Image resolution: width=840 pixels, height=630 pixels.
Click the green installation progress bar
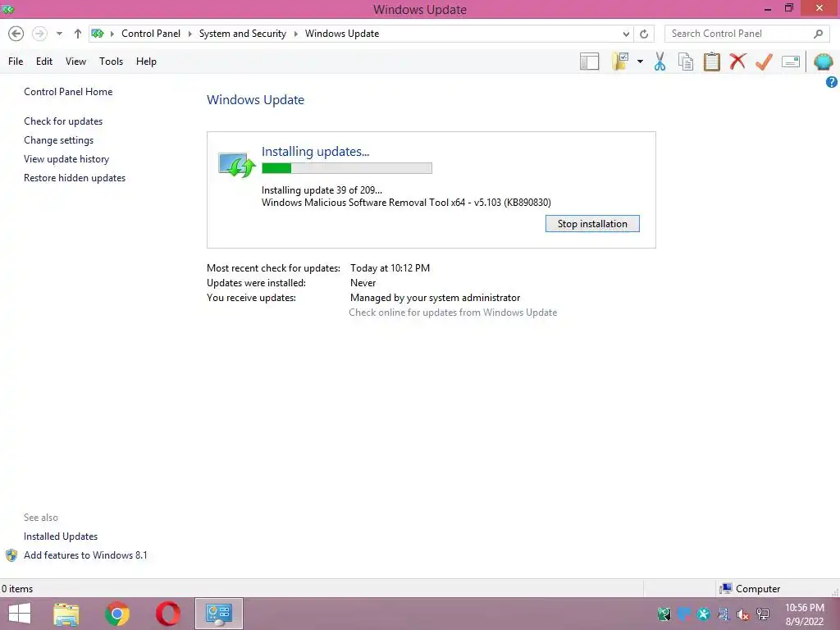click(x=347, y=168)
